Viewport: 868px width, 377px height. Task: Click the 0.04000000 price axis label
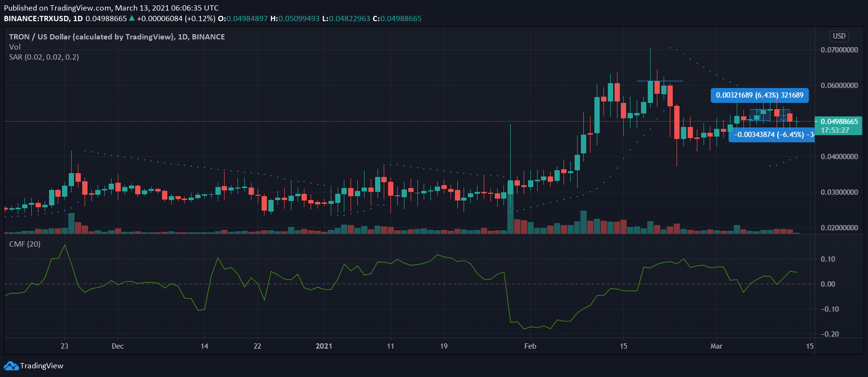point(839,157)
